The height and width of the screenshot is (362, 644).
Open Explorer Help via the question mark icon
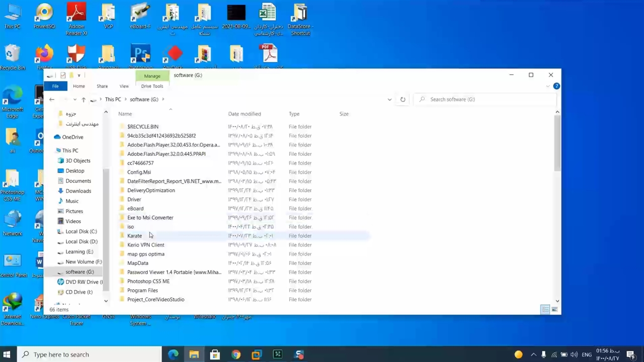pos(556,86)
